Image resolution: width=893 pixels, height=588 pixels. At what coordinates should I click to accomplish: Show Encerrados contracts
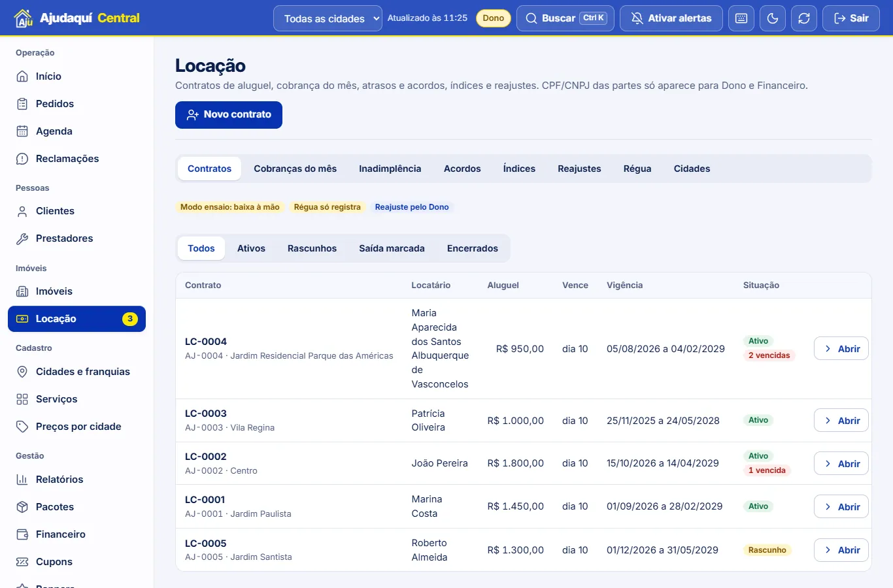tap(473, 248)
